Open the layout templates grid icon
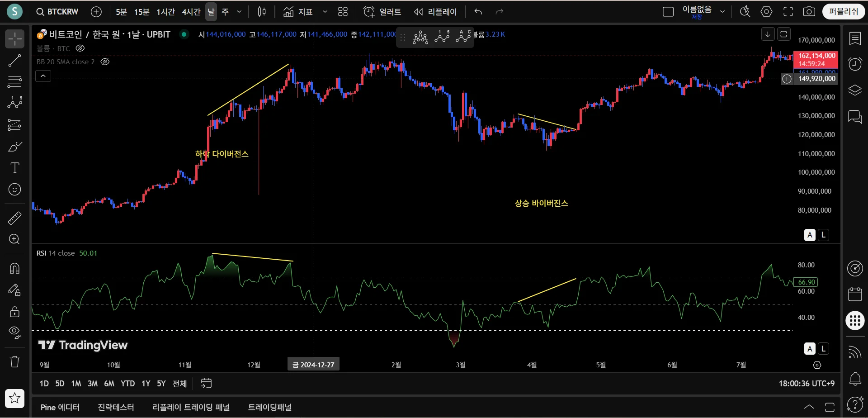The height and width of the screenshot is (418, 868). tap(343, 12)
